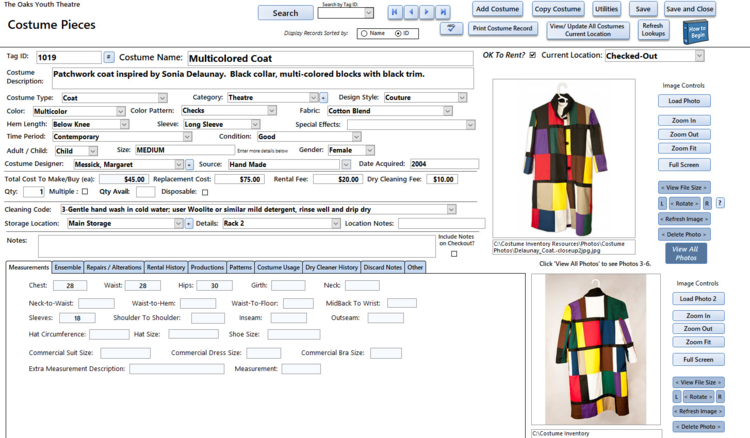The image size is (750, 438).
Task: Rotate first photo left with L button
Action: tap(663, 202)
